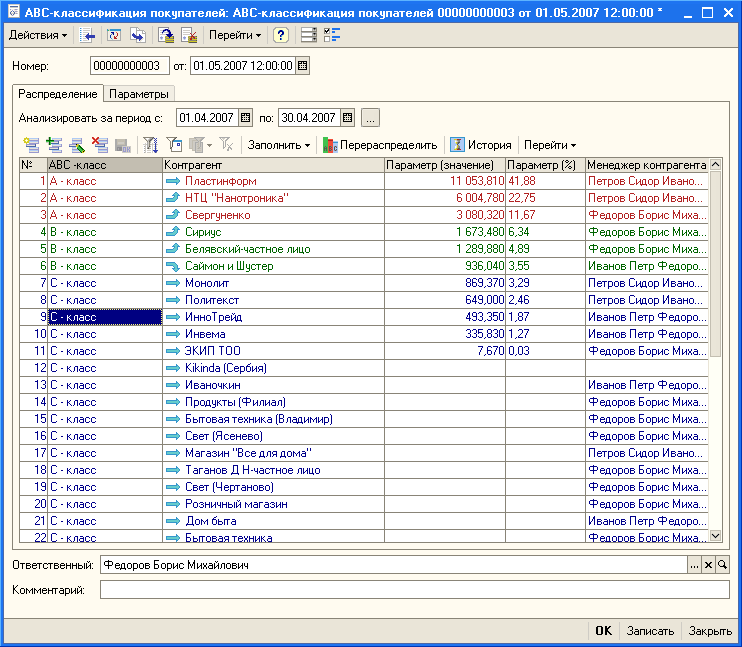742x647 pixels.
Task: Click the hourglass icon of История
Action: (457, 145)
